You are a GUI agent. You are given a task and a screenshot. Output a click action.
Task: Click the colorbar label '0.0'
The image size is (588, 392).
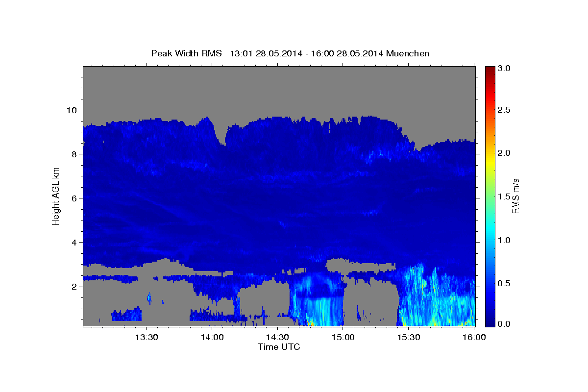pyautogui.click(x=504, y=324)
